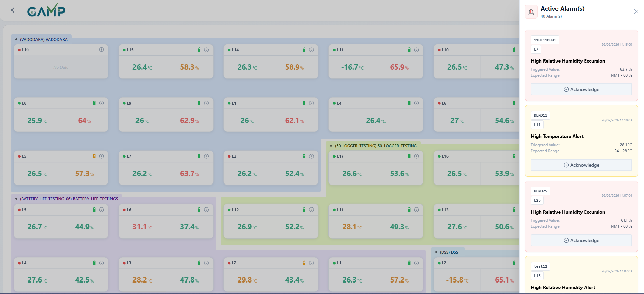Close the Active Alarm(s) panel

636,11
